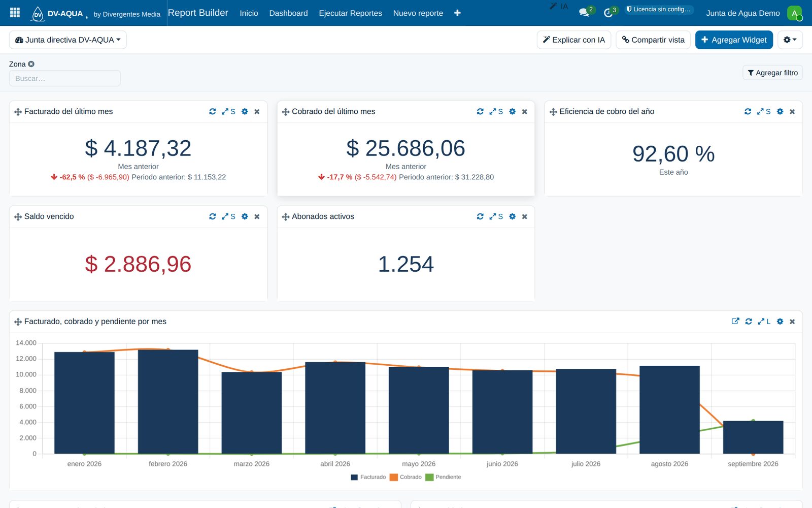Go to the Inicio menu
This screenshot has height=508, width=812.
(x=249, y=13)
